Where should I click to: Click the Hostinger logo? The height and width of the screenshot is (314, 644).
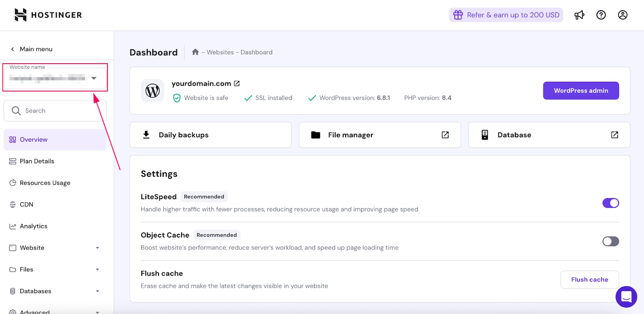[x=48, y=15]
